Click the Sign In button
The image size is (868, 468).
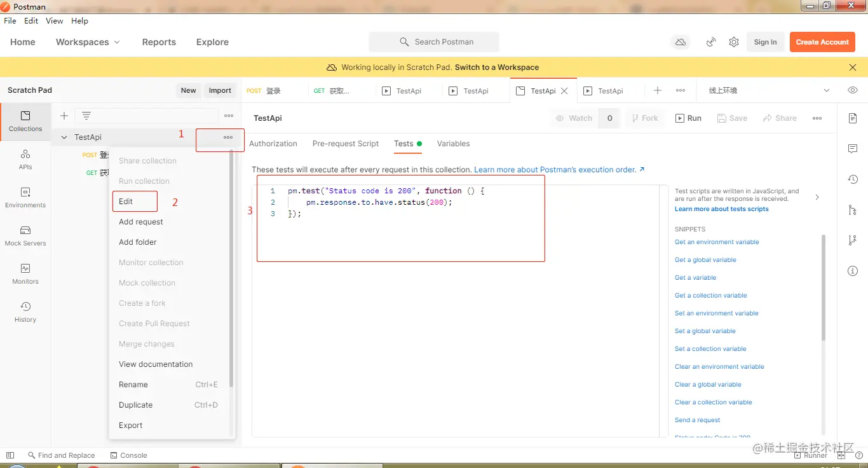[765, 42]
